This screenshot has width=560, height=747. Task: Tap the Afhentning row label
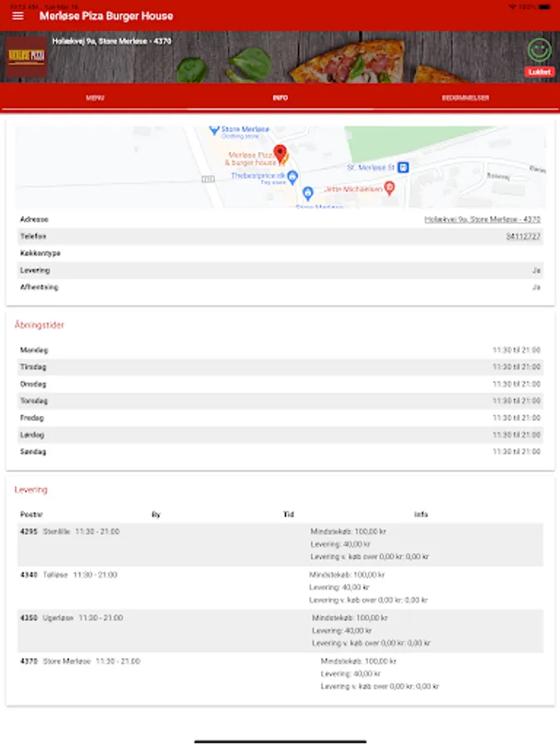[x=39, y=287]
